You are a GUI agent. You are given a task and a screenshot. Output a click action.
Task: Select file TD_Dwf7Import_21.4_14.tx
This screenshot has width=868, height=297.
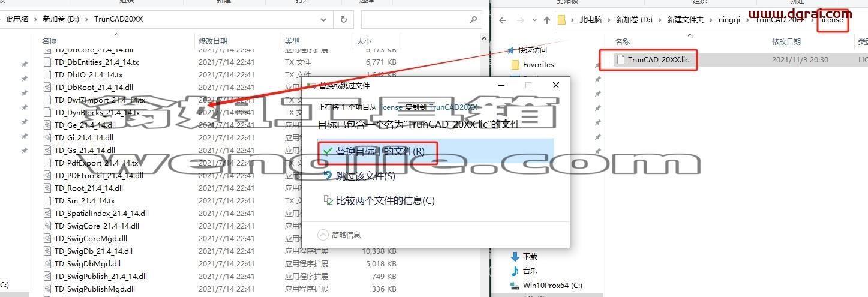click(x=100, y=100)
